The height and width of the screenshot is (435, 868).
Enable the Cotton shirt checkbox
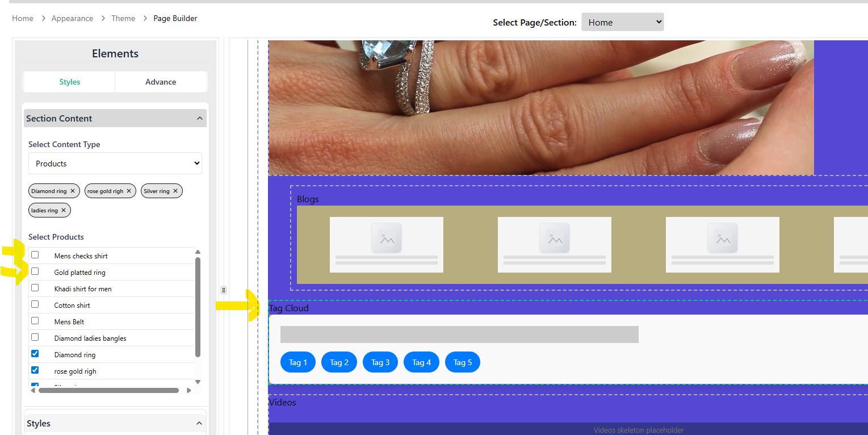(x=35, y=304)
